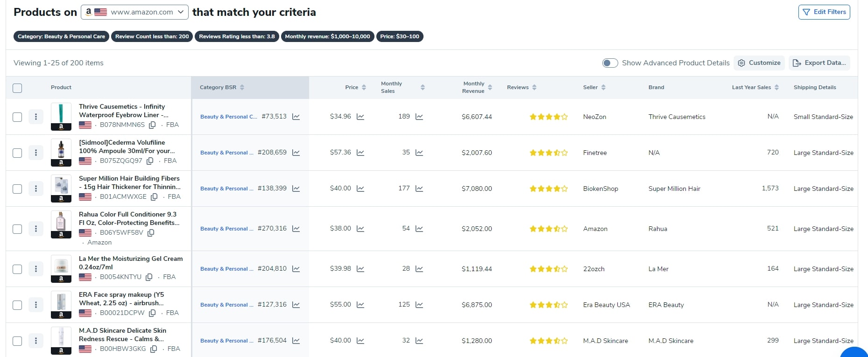Image resolution: width=868 pixels, height=357 pixels.
Task: Open actions menu for Thrive Causemetics row
Action: (x=36, y=117)
